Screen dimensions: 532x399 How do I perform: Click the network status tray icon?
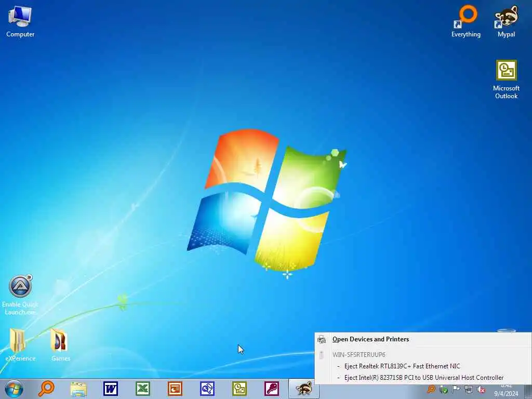click(x=469, y=390)
